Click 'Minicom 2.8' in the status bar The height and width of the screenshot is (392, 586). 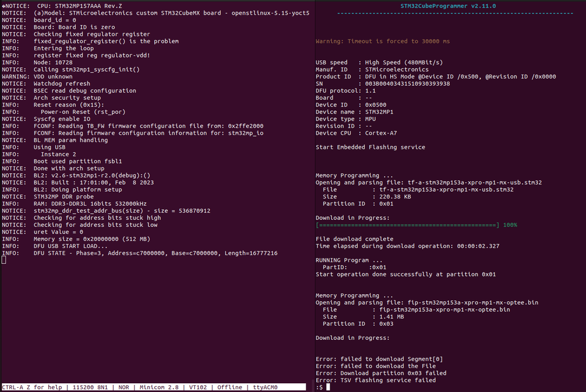pyautogui.click(x=159, y=387)
